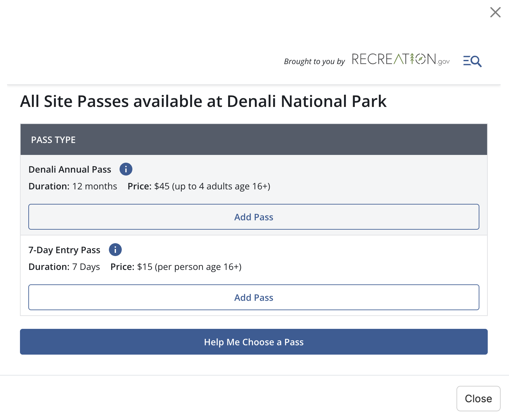Click the '7 Days' duration text

tap(86, 267)
